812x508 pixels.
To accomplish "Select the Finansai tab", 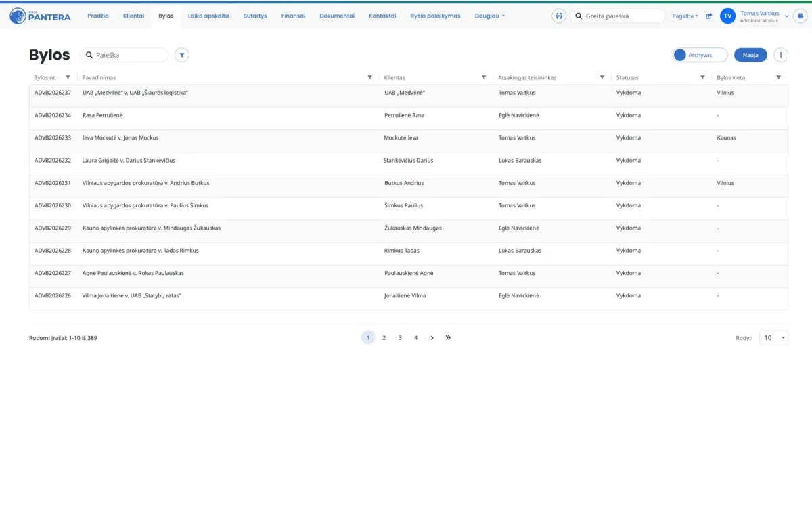I will point(293,16).
